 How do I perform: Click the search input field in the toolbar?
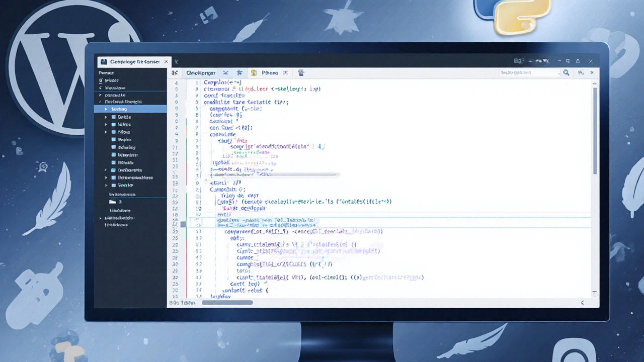(x=528, y=73)
